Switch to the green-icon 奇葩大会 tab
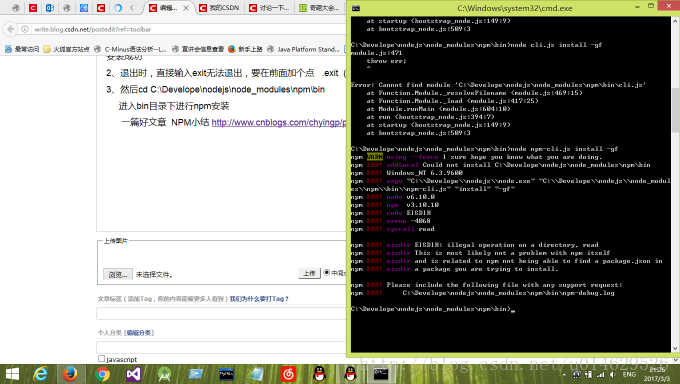The image size is (680, 384). (x=320, y=8)
